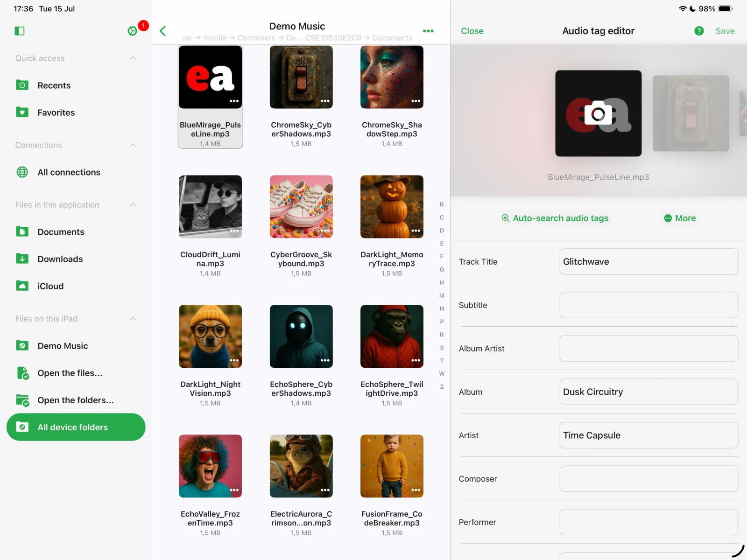Open settings gear with notification badge
The width and height of the screenshot is (747, 560).
(133, 31)
